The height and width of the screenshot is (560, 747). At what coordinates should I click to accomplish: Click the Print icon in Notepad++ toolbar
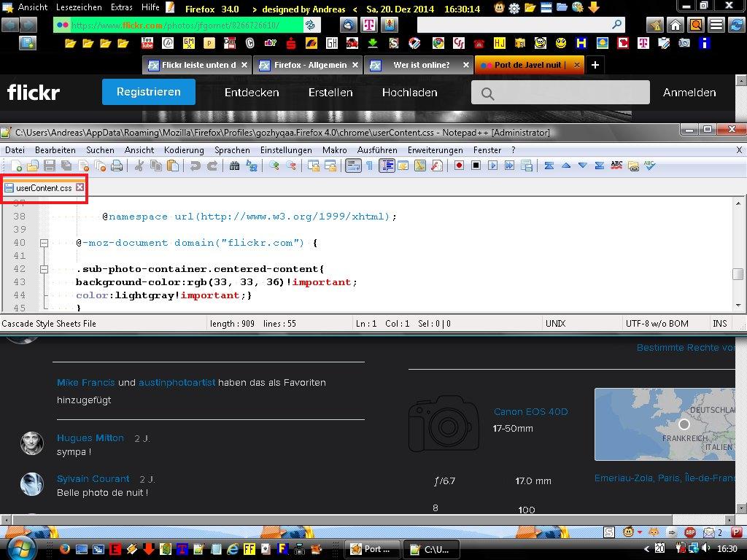click(117, 166)
